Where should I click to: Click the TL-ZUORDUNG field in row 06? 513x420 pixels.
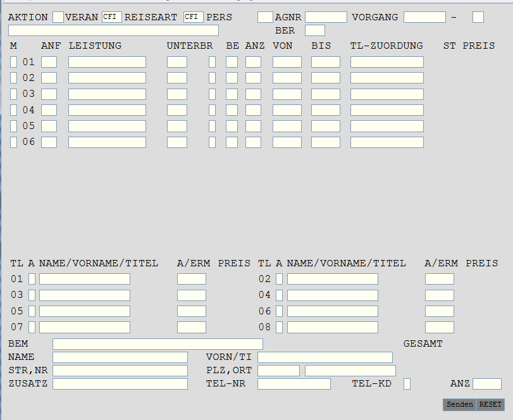pyautogui.click(x=386, y=142)
